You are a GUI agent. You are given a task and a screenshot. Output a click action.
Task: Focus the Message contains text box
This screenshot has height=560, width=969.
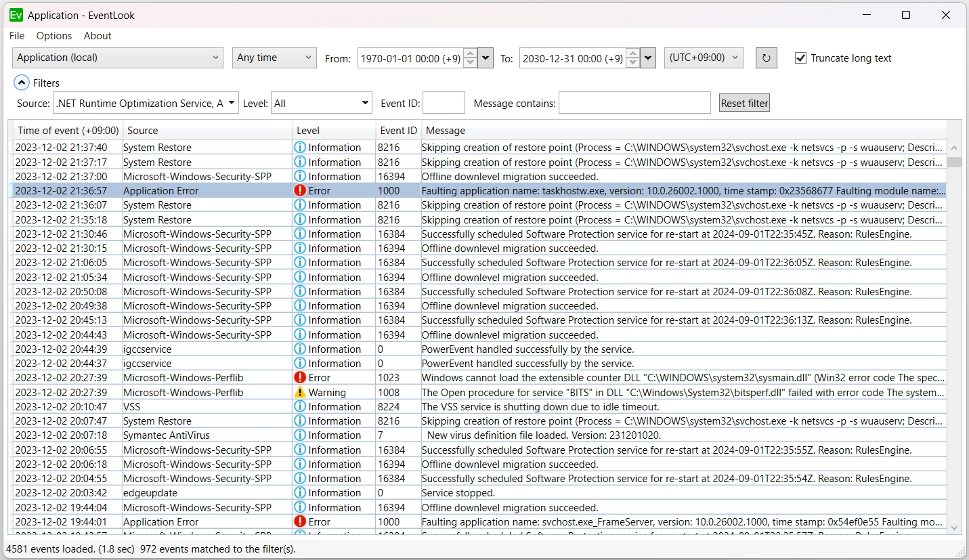coord(634,103)
